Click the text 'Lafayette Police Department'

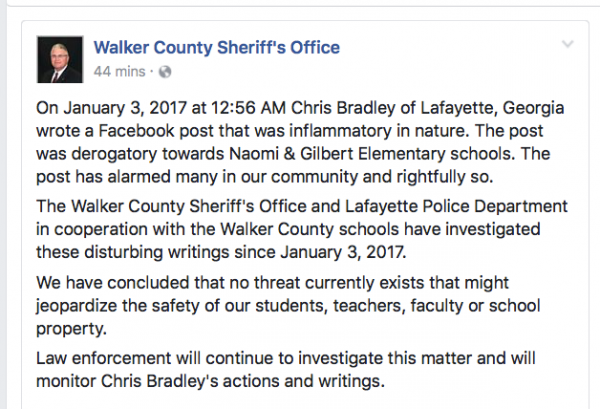pyautogui.click(x=456, y=207)
